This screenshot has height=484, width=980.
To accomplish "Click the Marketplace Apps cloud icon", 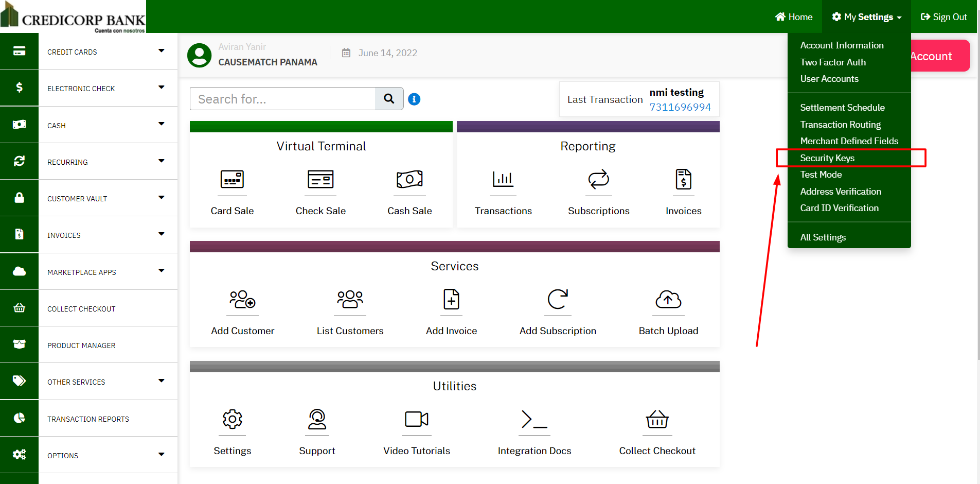I will [x=19, y=271].
